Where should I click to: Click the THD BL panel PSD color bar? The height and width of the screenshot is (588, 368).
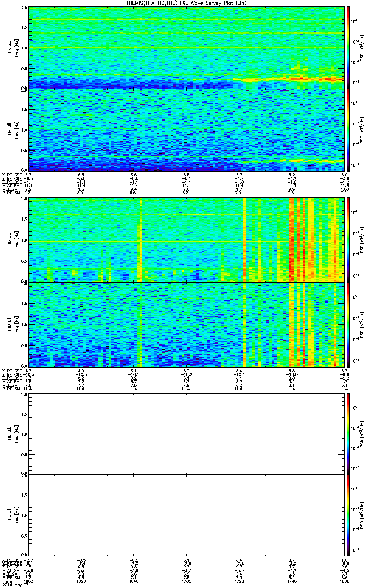[x=348, y=240]
